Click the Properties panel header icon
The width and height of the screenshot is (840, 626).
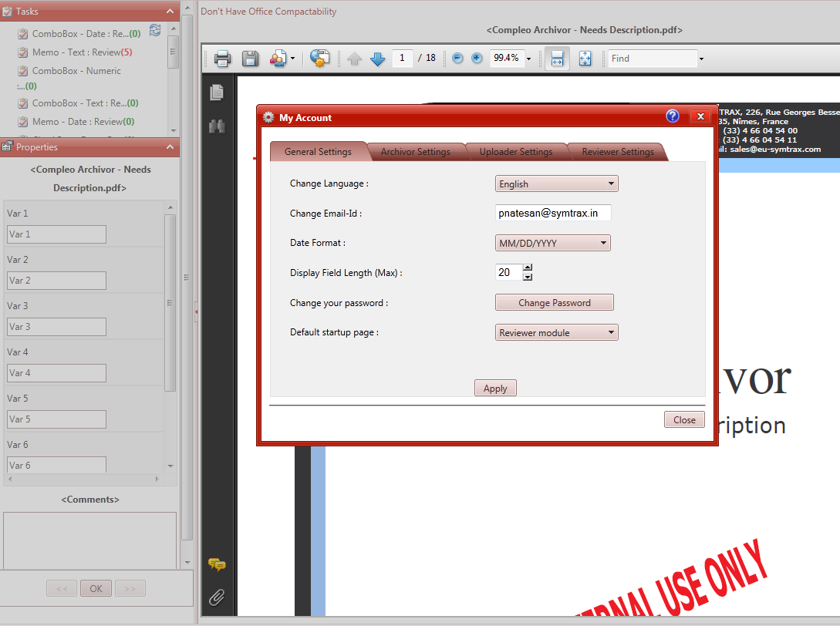coord(7,146)
